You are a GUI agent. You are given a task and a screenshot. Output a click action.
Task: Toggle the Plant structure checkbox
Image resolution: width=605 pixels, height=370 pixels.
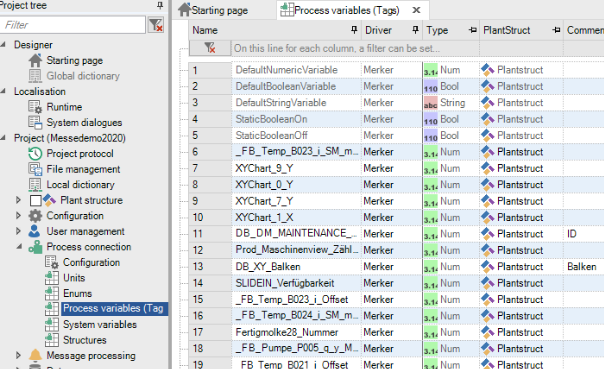click(x=35, y=200)
